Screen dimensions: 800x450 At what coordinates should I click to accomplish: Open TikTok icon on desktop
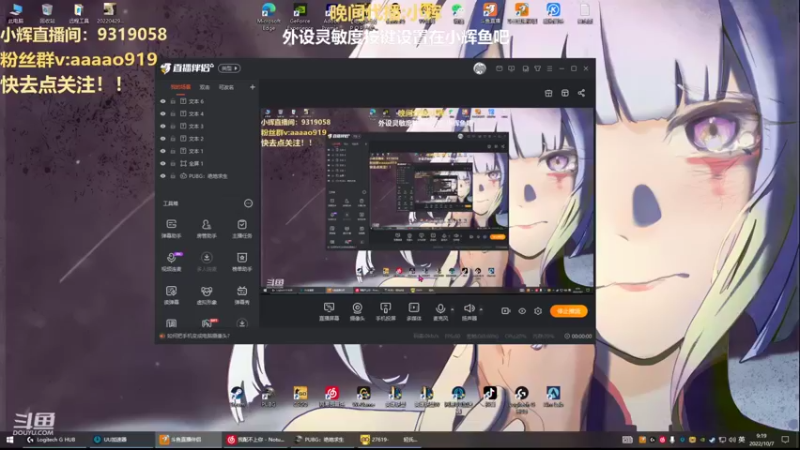(x=490, y=396)
